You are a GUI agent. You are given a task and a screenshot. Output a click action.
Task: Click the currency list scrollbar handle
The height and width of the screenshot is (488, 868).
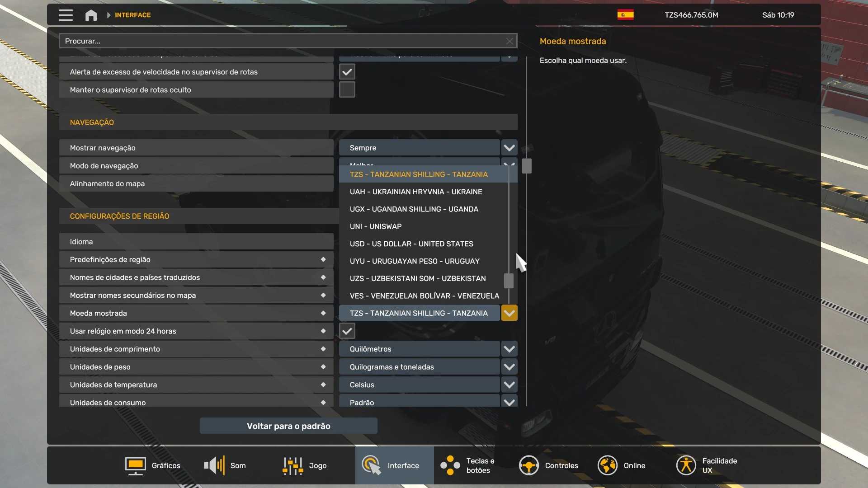pyautogui.click(x=509, y=281)
